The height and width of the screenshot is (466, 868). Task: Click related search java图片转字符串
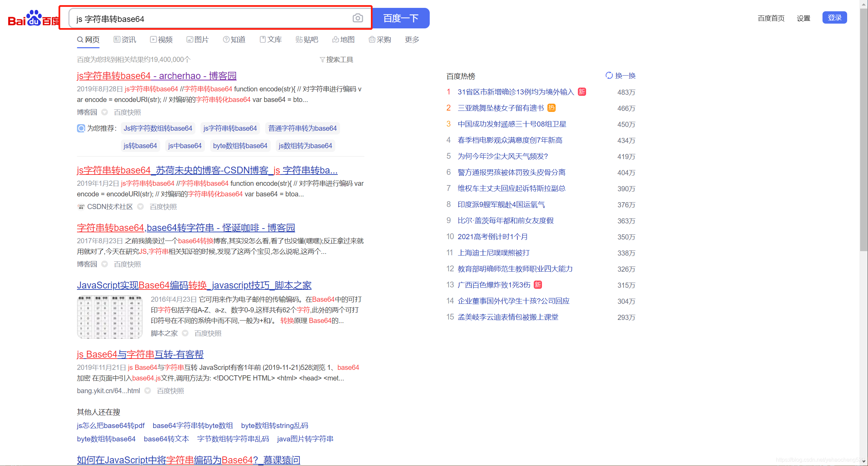pos(305,439)
